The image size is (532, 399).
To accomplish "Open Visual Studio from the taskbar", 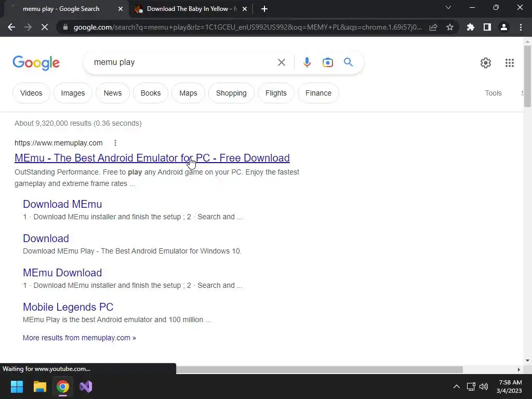I will (x=86, y=387).
